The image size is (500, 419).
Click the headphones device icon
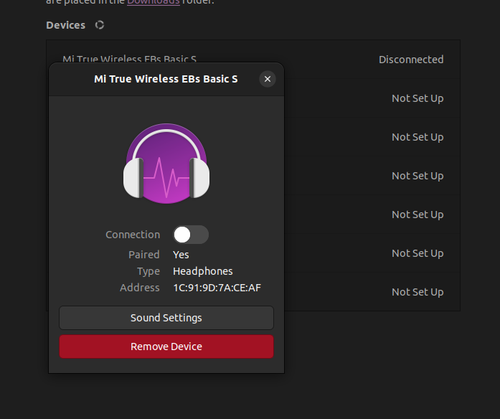166,164
